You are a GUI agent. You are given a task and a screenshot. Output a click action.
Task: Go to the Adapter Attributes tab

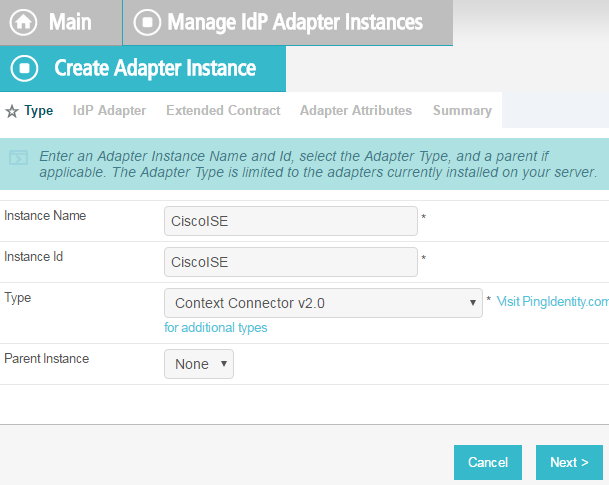(356, 111)
